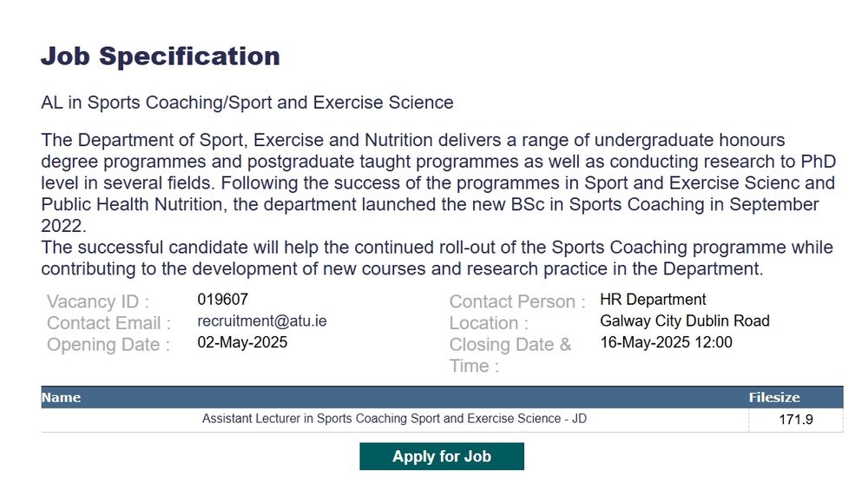This screenshot has height=483, width=868.
Task: Click the vacancy ID number 019607
Action: tap(222, 299)
